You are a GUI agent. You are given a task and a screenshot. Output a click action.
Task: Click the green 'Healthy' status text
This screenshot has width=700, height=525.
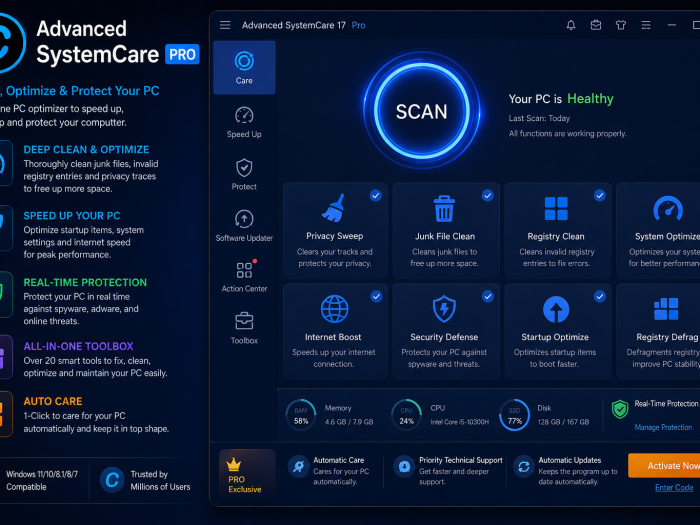point(590,99)
